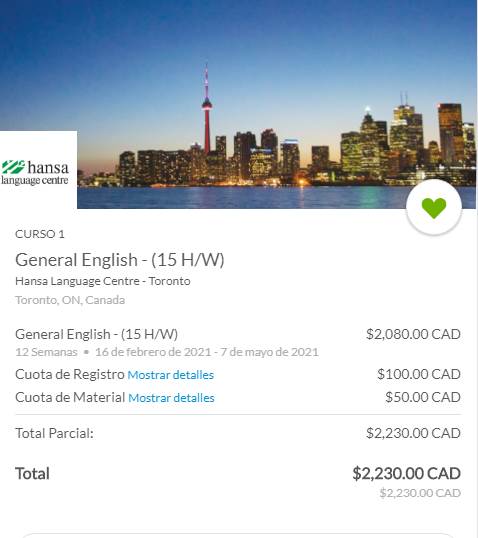
Task: Click the bold $2,230.00 CAD total
Action: (x=407, y=473)
